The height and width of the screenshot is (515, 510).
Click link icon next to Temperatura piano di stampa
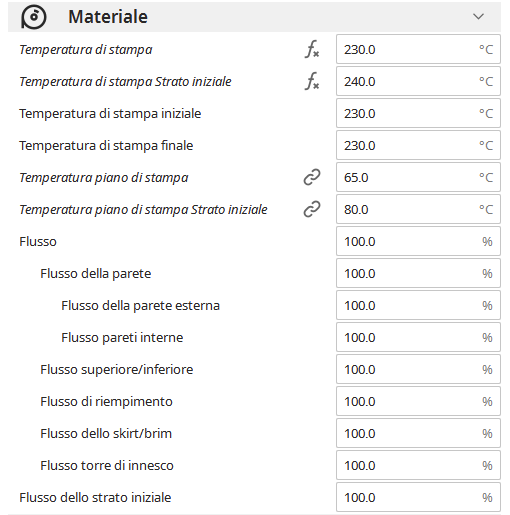(312, 177)
